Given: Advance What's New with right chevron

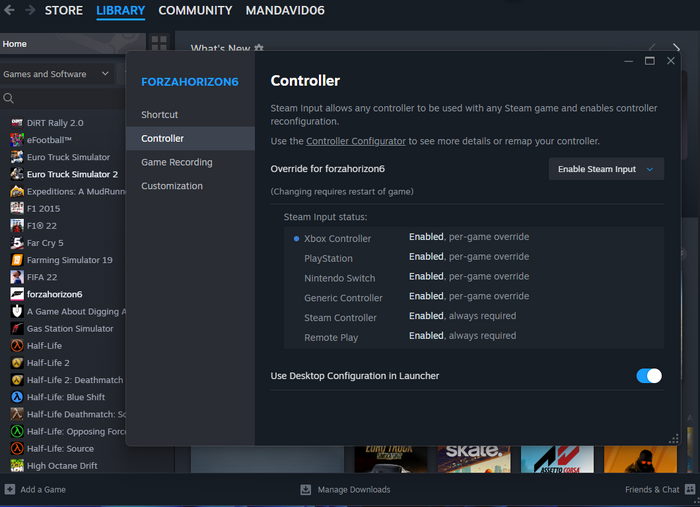Looking at the screenshot, I should pyautogui.click(x=676, y=47).
